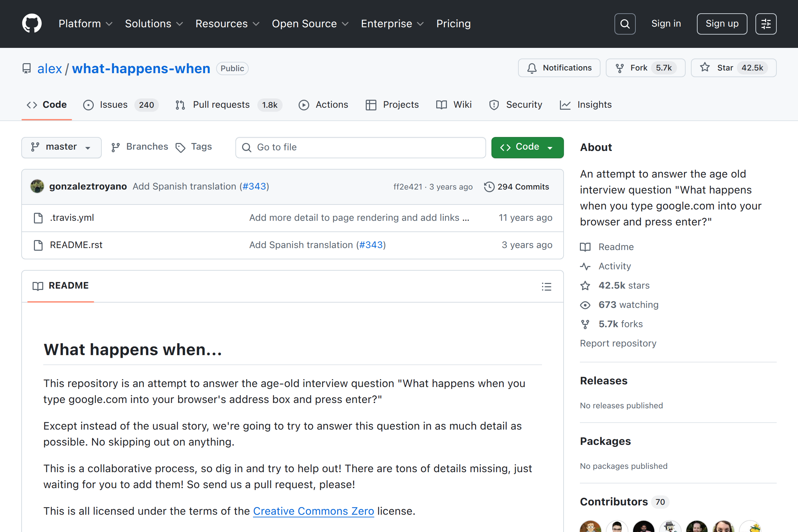798x532 pixels.
Task: Open gonzaleztroyano author link
Action: 88,187
